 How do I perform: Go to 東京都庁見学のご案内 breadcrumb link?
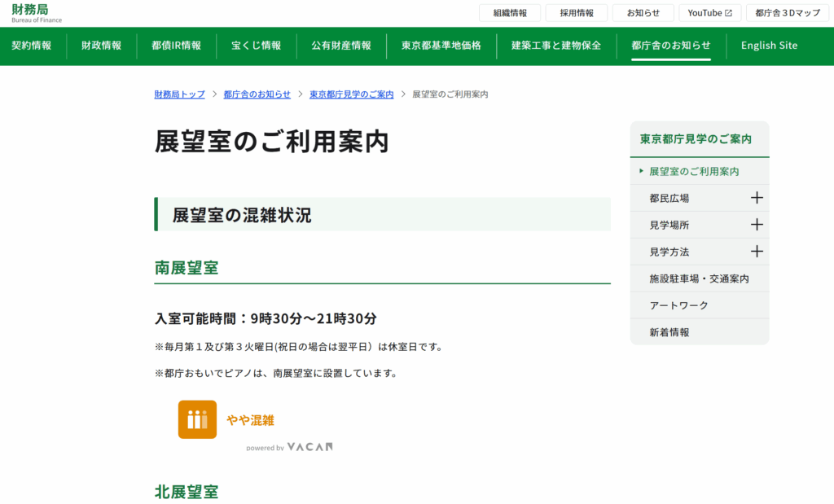coord(351,94)
